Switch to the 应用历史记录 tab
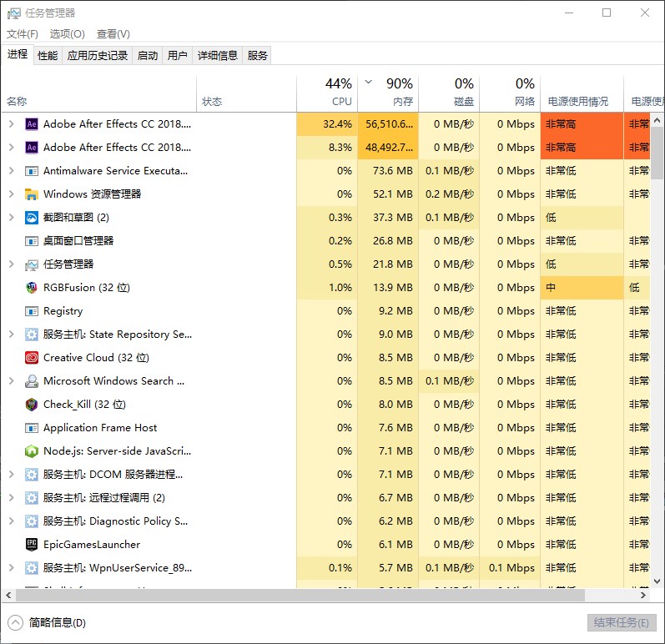Screen dimensions: 665x644 click(x=97, y=56)
